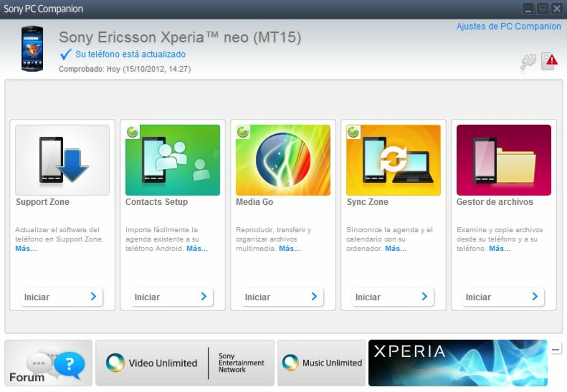Viewport: 567px width, 392px height.
Task: Click the blue checkmark update status icon
Action: (x=66, y=54)
